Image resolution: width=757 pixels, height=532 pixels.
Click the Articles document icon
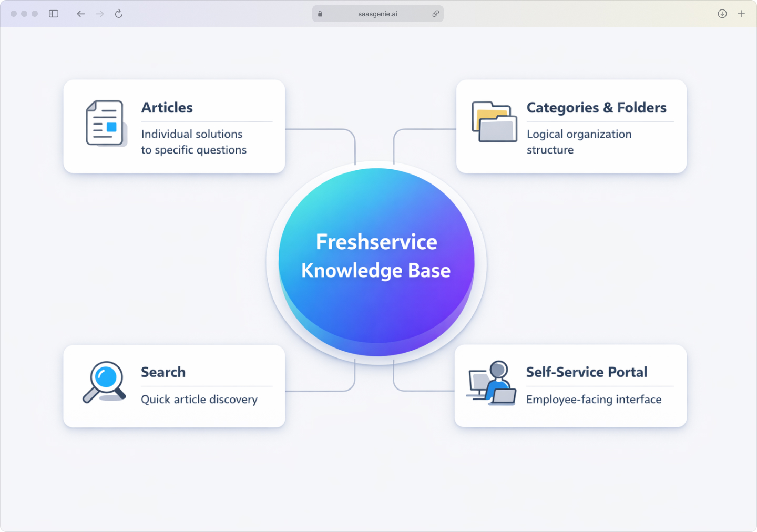pyautogui.click(x=105, y=124)
